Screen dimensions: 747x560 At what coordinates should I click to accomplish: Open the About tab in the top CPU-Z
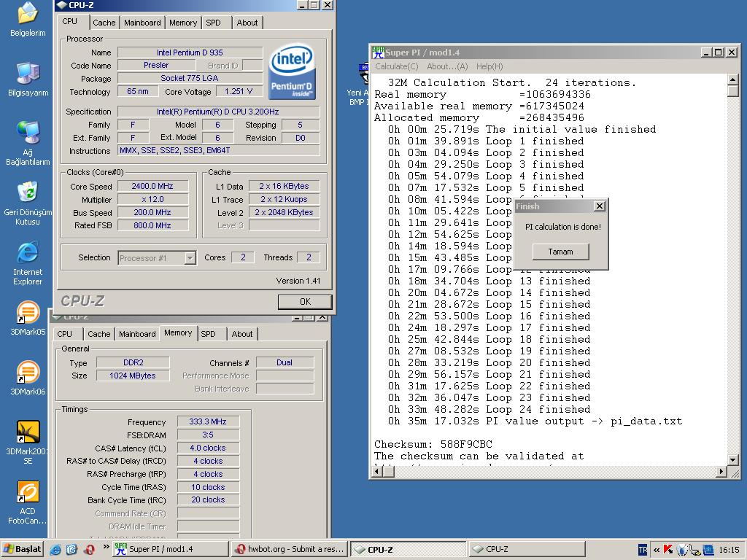[247, 23]
